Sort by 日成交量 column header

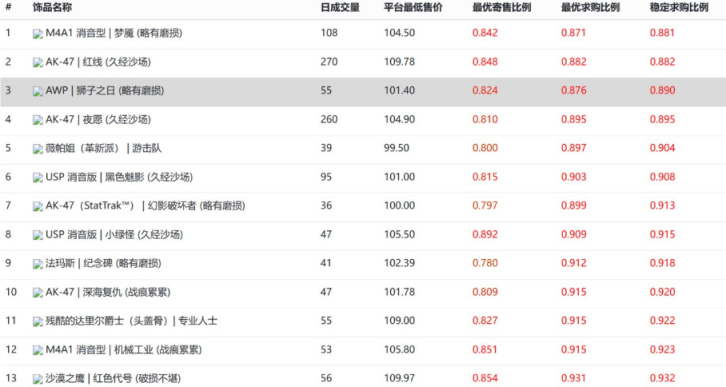(x=340, y=7)
